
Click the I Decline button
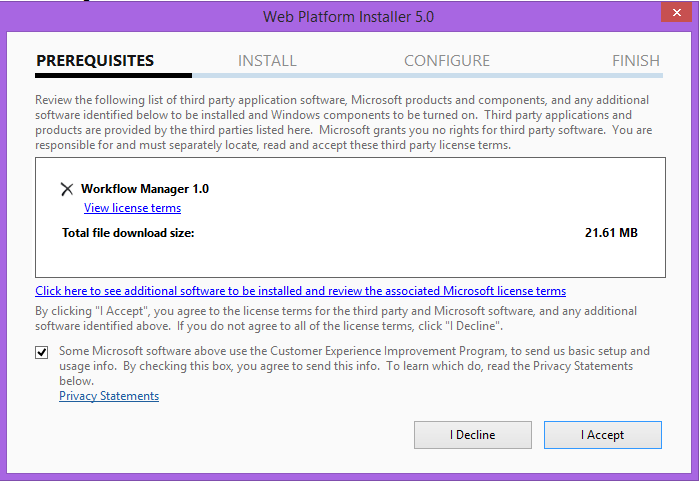[x=473, y=435]
